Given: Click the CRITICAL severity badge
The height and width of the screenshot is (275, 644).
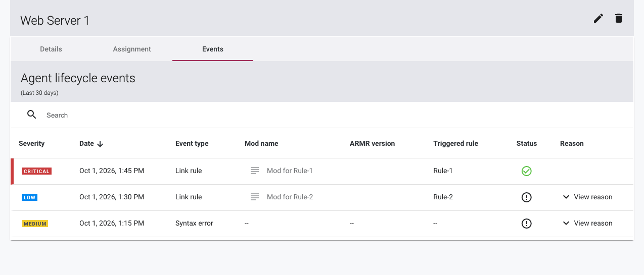Looking at the screenshot, I should pos(36,171).
